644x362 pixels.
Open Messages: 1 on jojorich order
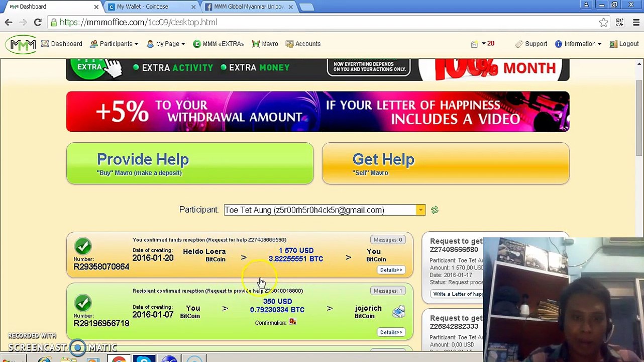[388, 291]
